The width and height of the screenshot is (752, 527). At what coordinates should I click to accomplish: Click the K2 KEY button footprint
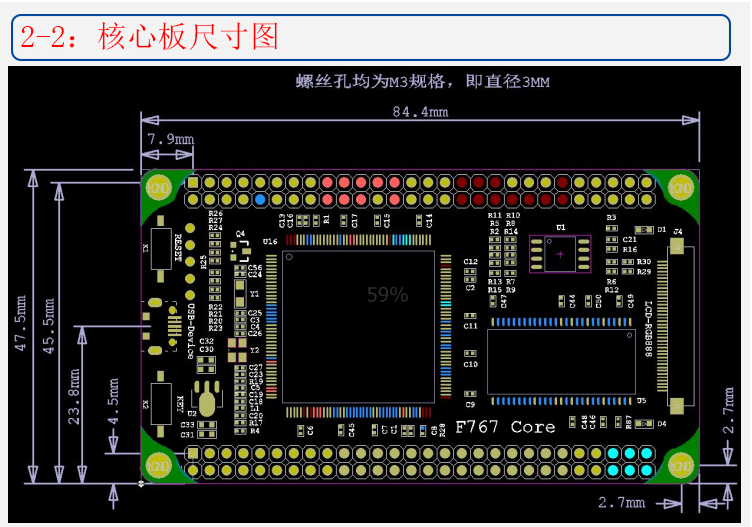coord(159,403)
